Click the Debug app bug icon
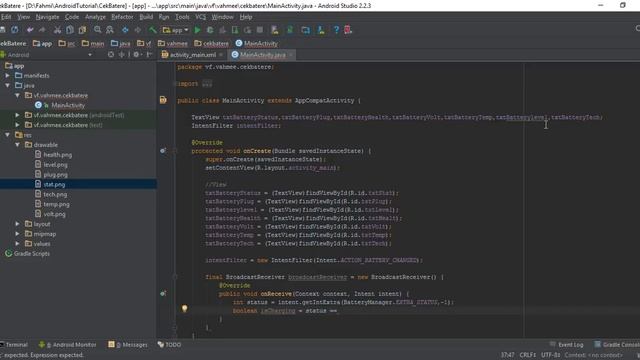This screenshot has height=360, width=640. [210, 30]
